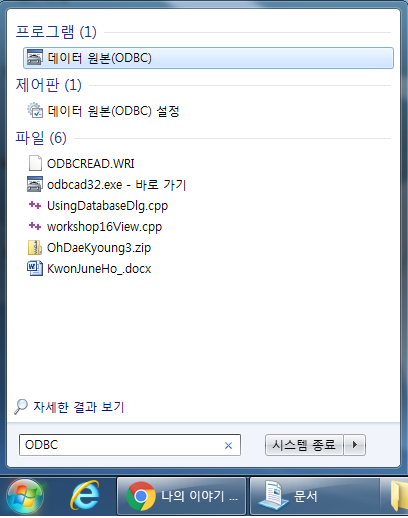Click the 자세한 결과 보기 link
The height and width of the screenshot is (518, 408).
(79, 407)
